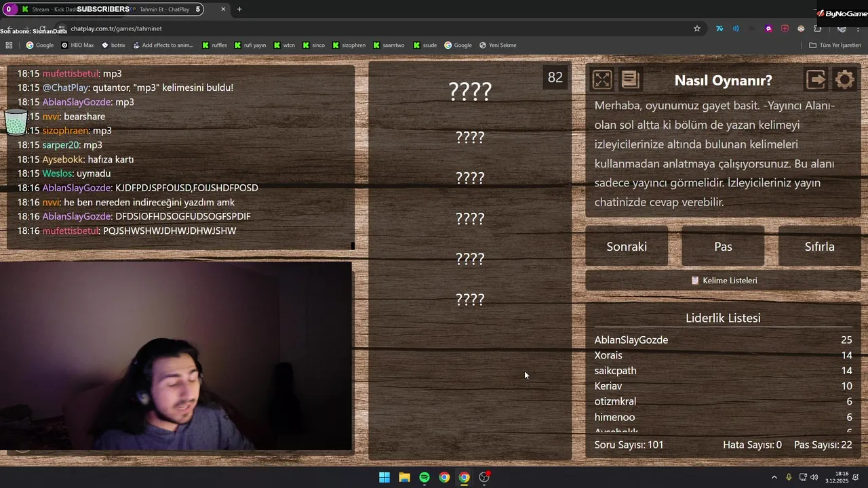Open the notes list icon beside fullscreen

[x=630, y=80]
